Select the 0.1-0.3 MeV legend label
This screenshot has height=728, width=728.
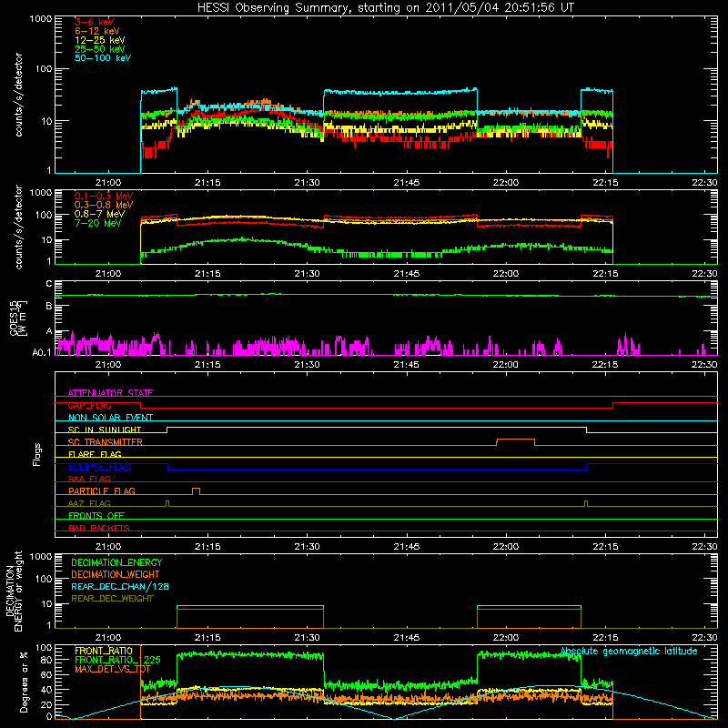click(x=104, y=196)
